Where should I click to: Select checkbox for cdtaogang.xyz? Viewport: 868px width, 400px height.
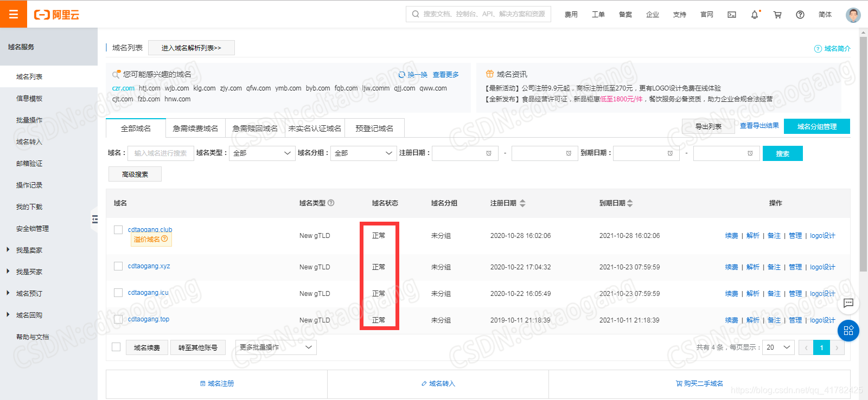[118, 266]
